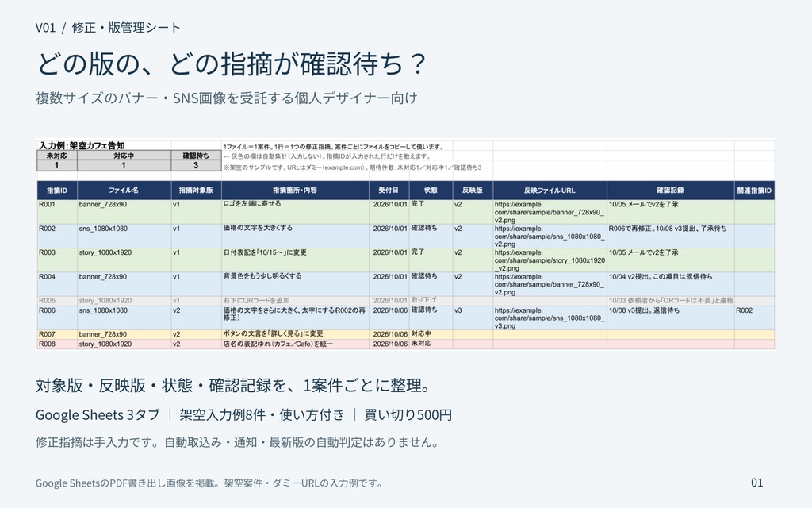Click the summary count '3' cell
This screenshot has width=812, height=508.
196,165
